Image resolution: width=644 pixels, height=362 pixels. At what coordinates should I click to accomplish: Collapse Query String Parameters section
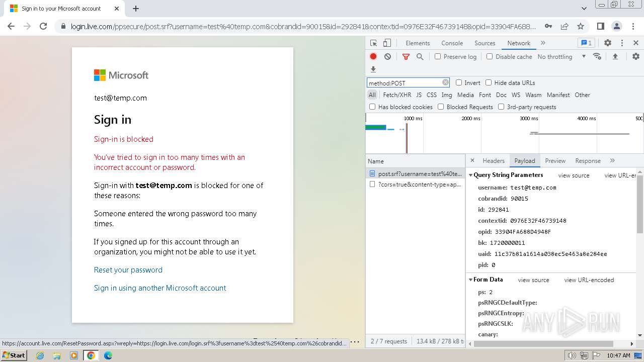[471, 175]
